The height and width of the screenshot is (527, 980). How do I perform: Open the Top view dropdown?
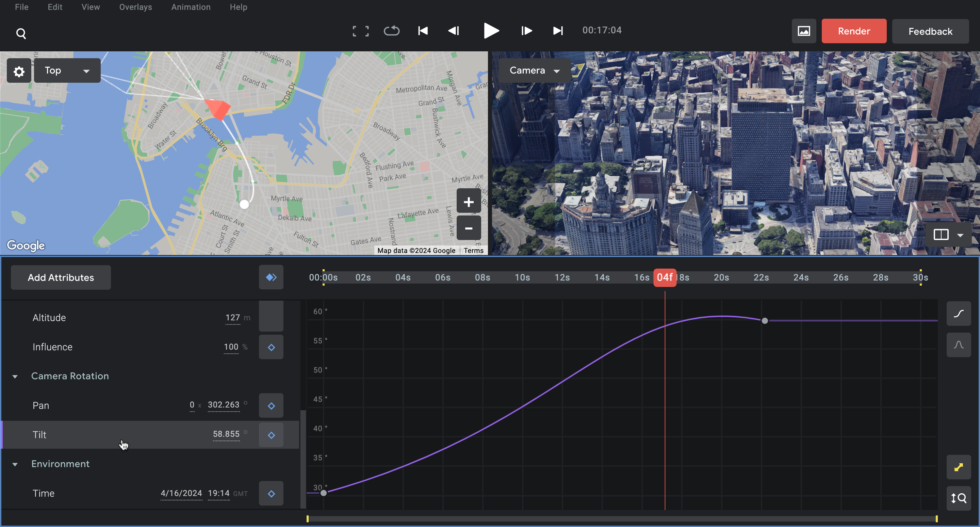click(x=67, y=71)
